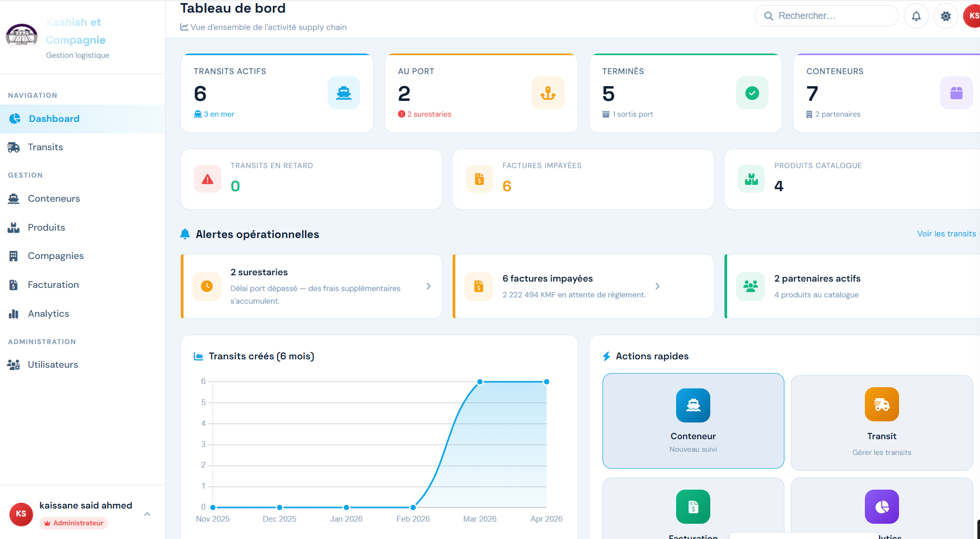Viewport: 980px width, 539px height.
Task: Click the Actions rapides lightning icon
Action: 607,356
